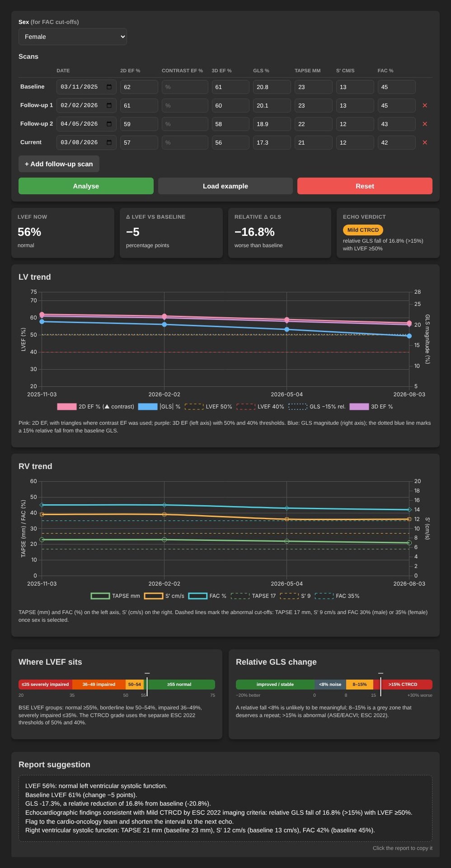The image size is (451, 868).
Task: Edit the Baseline contrast EF % field
Action: pyautogui.click(x=185, y=87)
